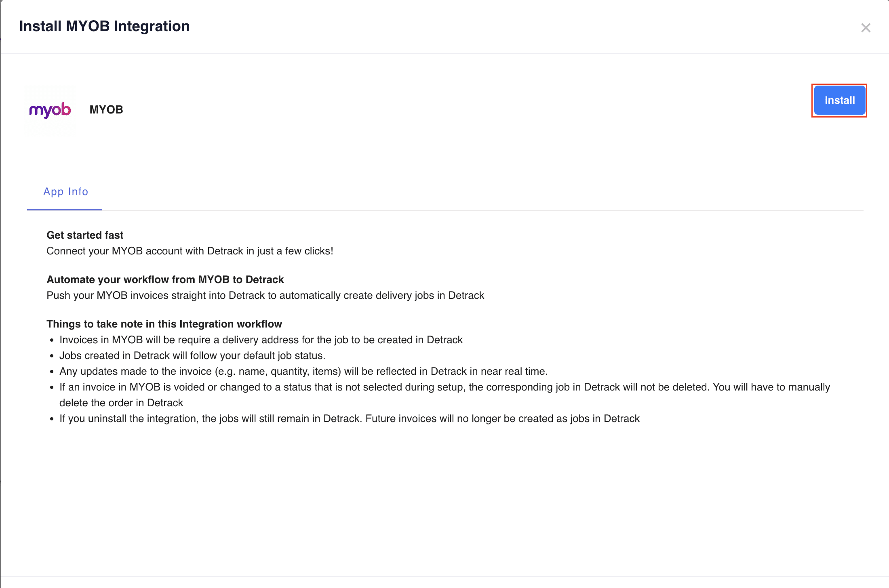The height and width of the screenshot is (588, 889).
Task: Select the Push your MYOB invoices sentence
Action: [x=265, y=295]
